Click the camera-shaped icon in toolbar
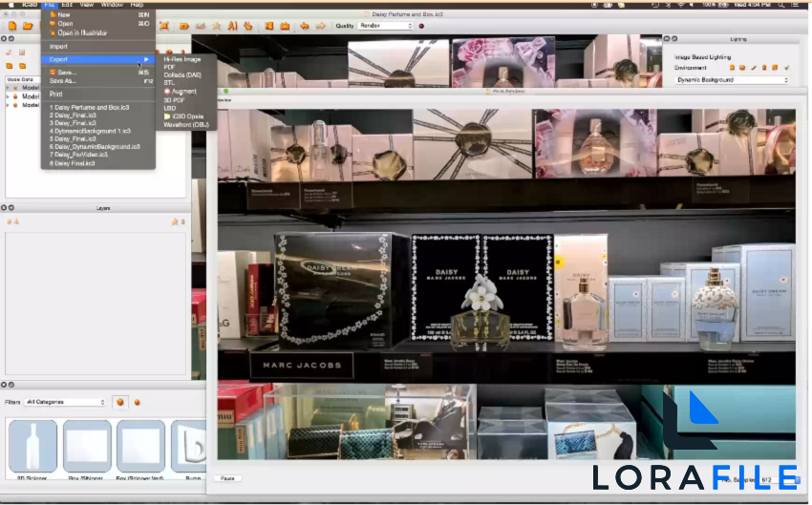The image size is (812, 505). tap(285, 26)
